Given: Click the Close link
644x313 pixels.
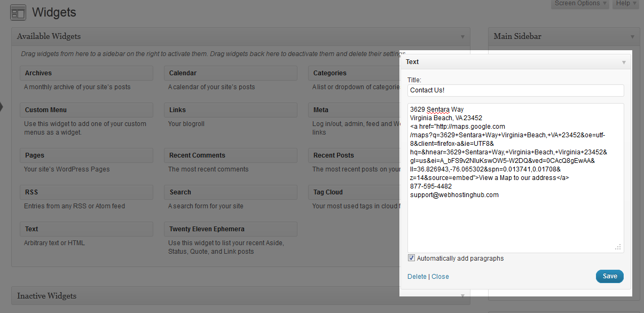Looking at the screenshot, I should click(x=440, y=277).
